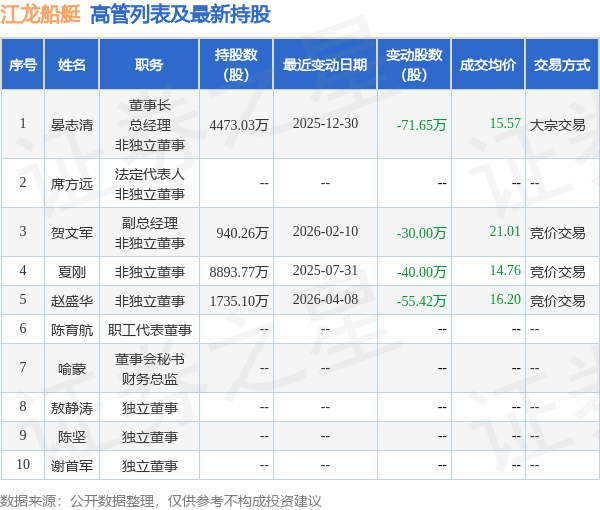Click the price 21.01 for 贺文军
Screen dimensions: 600x510
click(505, 231)
